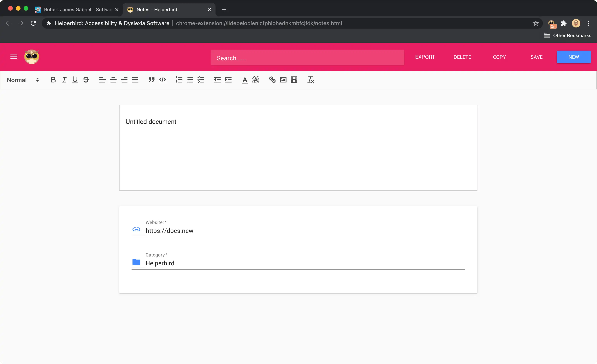Image resolution: width=597 pixels, height=364 pixels.
Task: Create a bulleted list
Action: tap(190, 80)
